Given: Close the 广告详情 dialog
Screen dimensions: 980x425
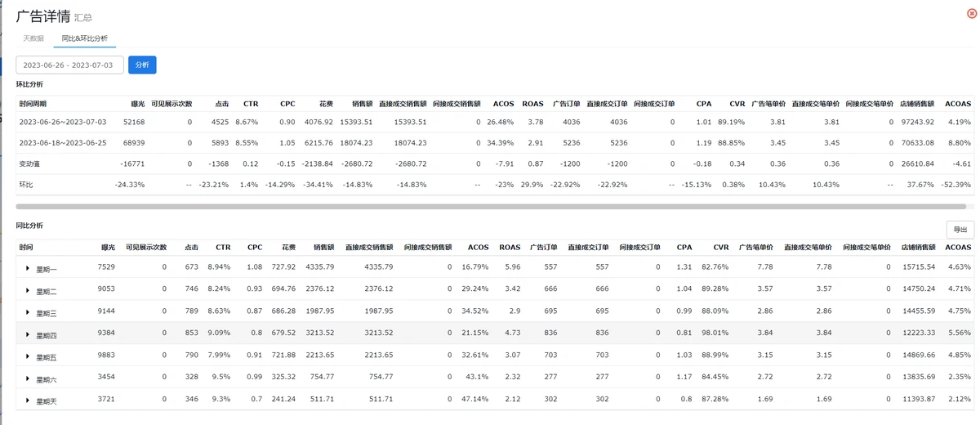Looking at the screenshot, I should point(970,12).
